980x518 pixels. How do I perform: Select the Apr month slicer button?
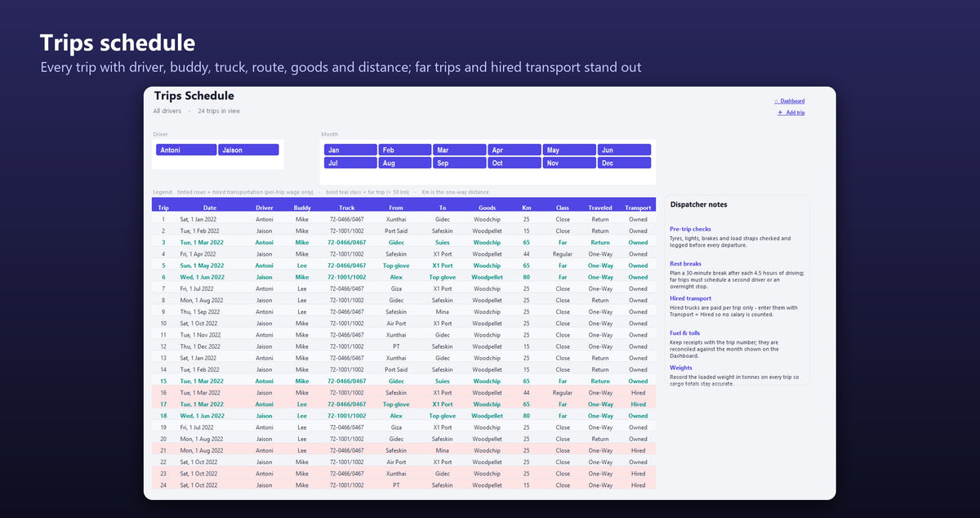point(514,150)
